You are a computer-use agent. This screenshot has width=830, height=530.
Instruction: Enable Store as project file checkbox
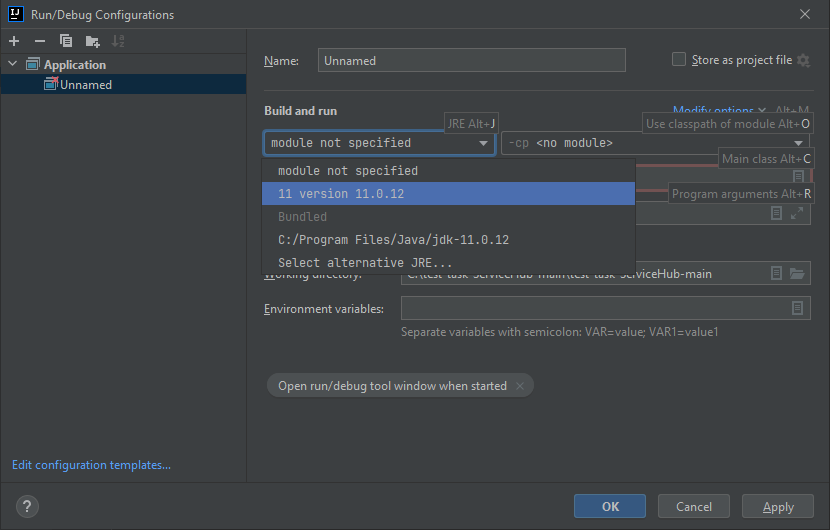(679, 59)
